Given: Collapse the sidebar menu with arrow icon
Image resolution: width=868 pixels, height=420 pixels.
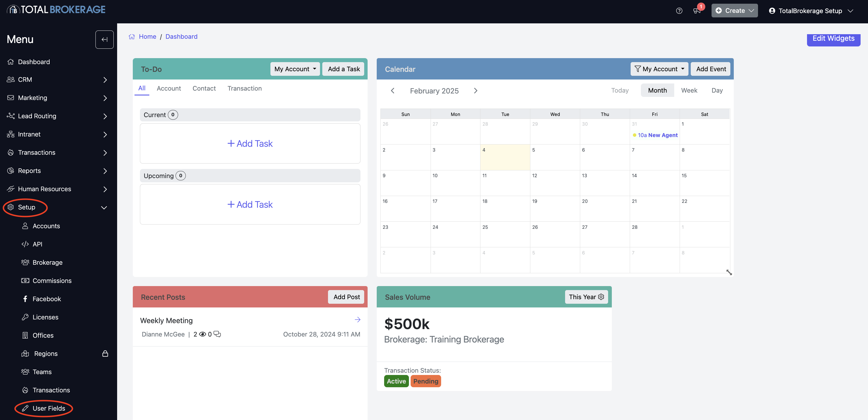Looking at the screenshot, I should point(105,39).
